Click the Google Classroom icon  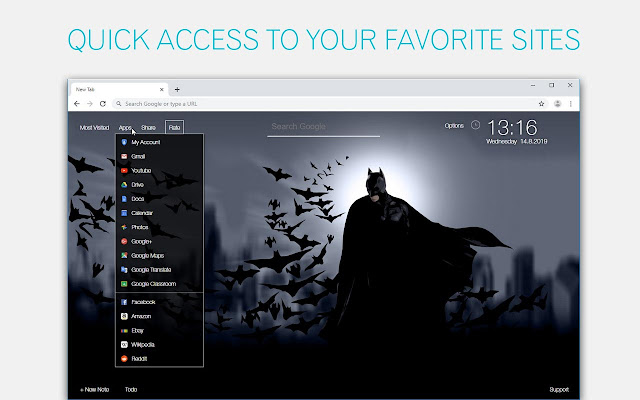[124, 284]
